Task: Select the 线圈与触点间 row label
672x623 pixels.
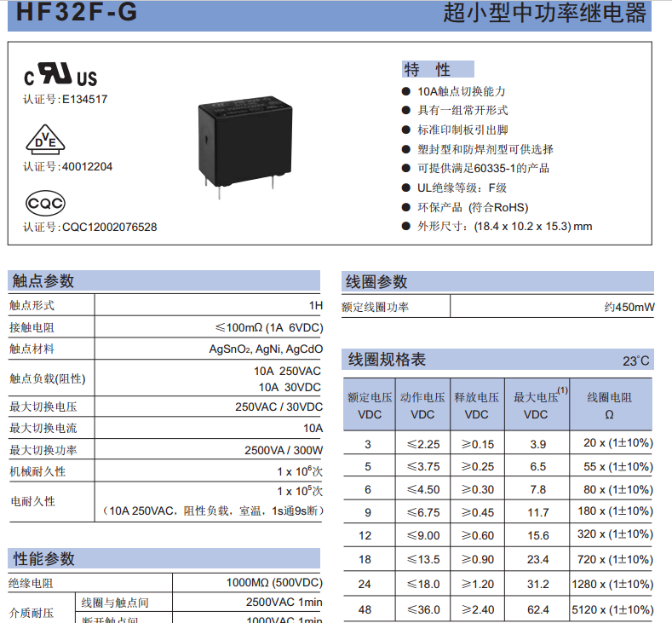Action: click(115, 603)
